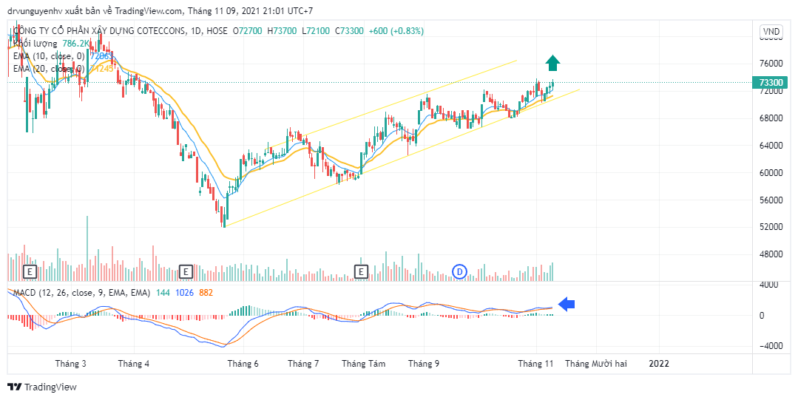Select the EMA (20, close, 0) legend

pos(49,68)
